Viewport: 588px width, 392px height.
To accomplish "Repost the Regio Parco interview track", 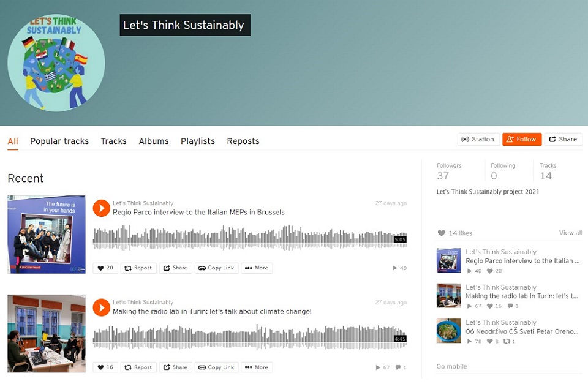I will pos(138,268).
